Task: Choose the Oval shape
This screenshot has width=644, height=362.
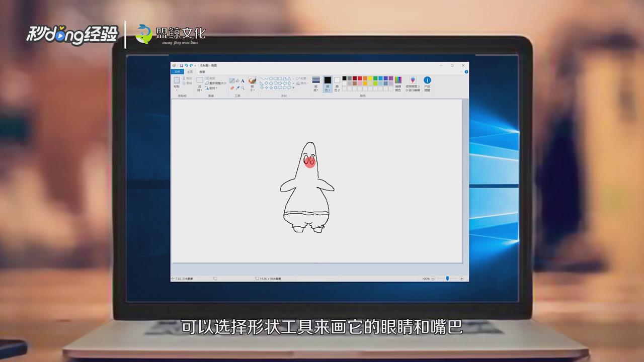Action: (271, 79)
